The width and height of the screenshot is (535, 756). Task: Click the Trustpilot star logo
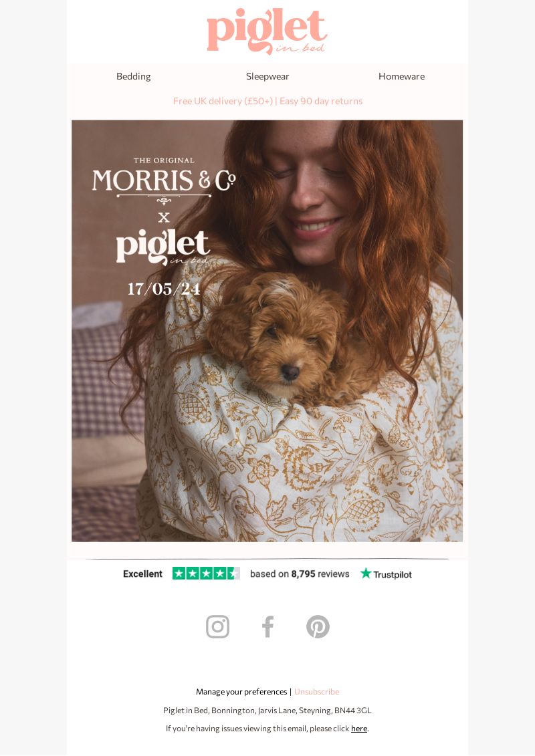pos(386,574)
